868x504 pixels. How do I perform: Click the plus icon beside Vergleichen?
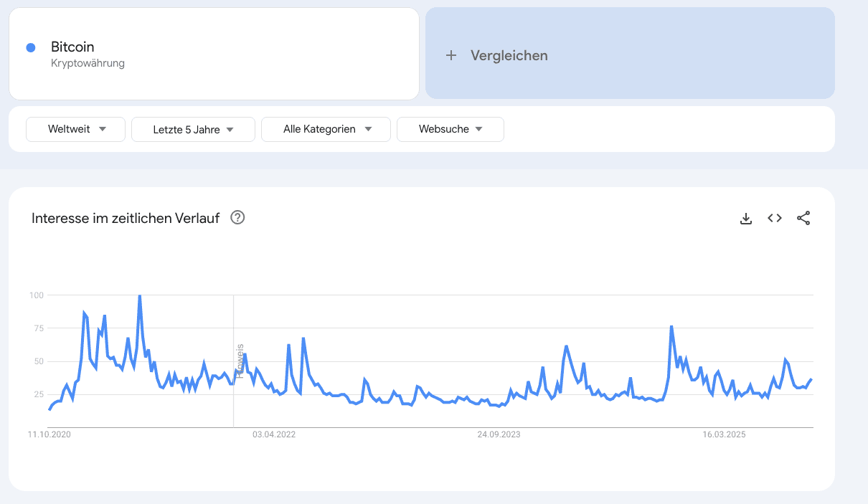(x=451, y=55)
